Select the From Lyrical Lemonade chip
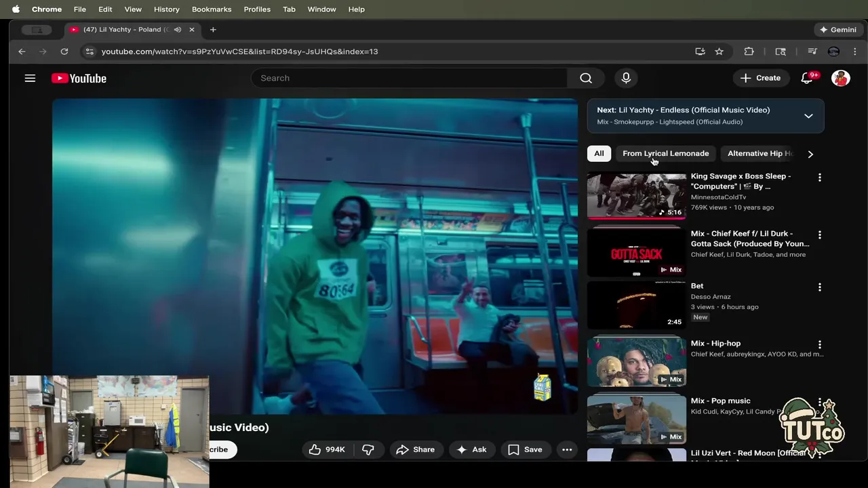This screenshot has height=488, width=868. pyautogui.click(x=665, y=153)
